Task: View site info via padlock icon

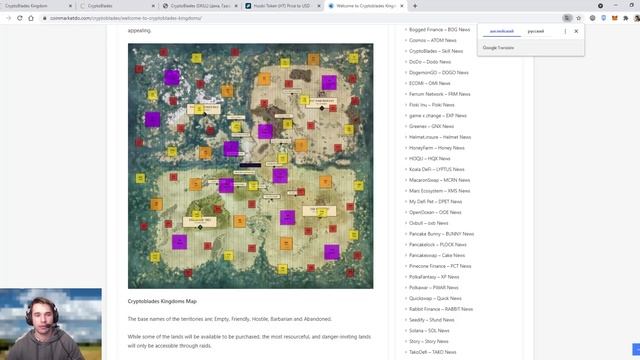Action: (x=44, y=18)
